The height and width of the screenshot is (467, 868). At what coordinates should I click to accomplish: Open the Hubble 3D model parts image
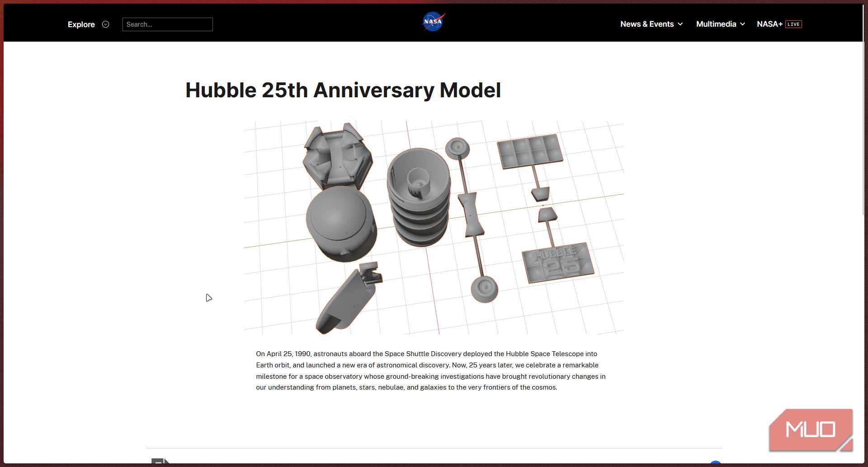[434, 228]
